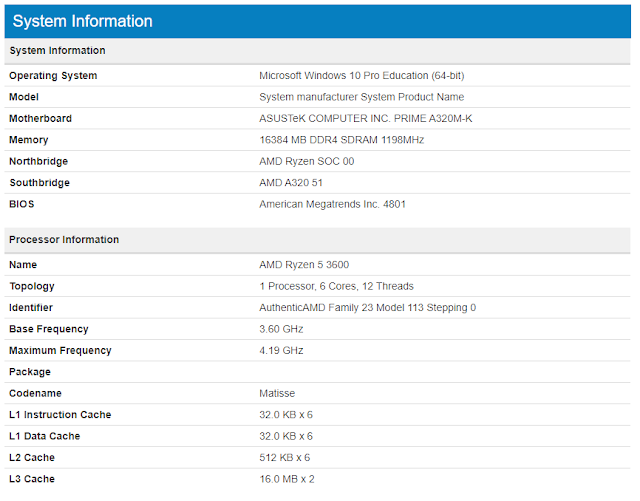Image resolution: width=640 pixels, height=501 pixels.
Task: Select the 16.0 MB x 2 value
Action: [287, 479]
